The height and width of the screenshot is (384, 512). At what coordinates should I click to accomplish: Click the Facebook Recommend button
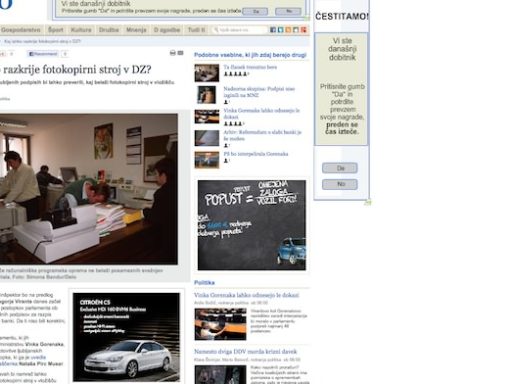[43, 54]
